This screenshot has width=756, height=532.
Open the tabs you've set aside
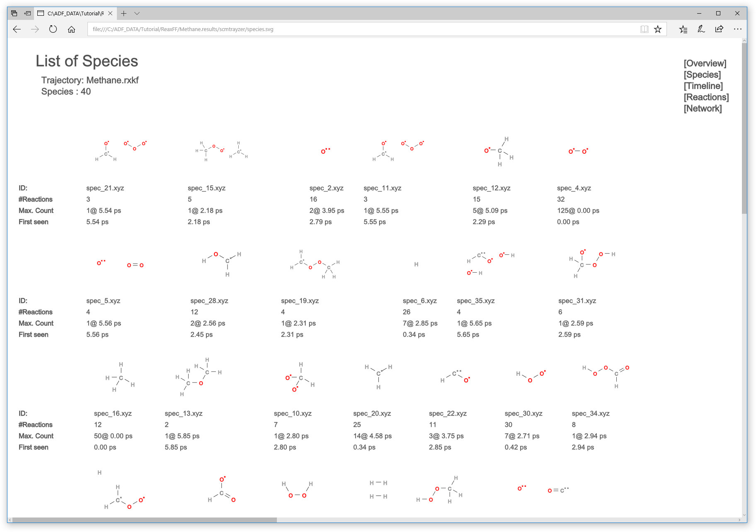tap(14, 13)
